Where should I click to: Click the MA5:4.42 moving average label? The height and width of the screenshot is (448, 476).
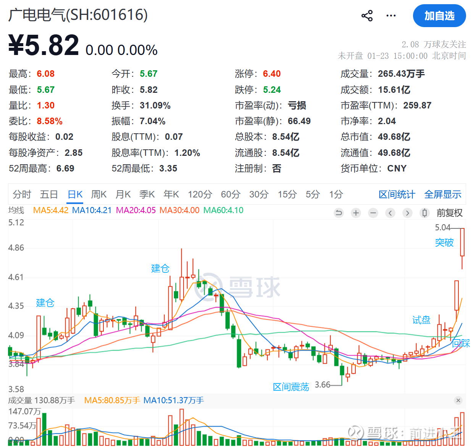51,210
